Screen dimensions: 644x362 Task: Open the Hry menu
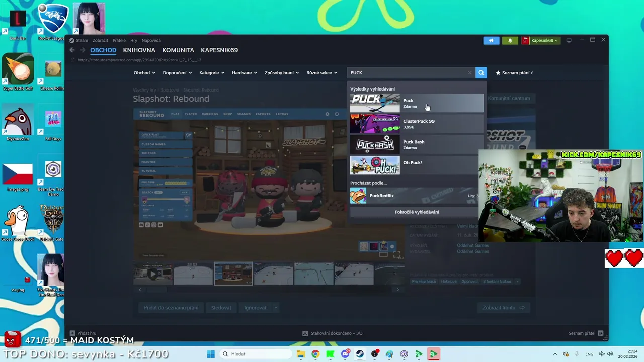click(x=134, y=40)
